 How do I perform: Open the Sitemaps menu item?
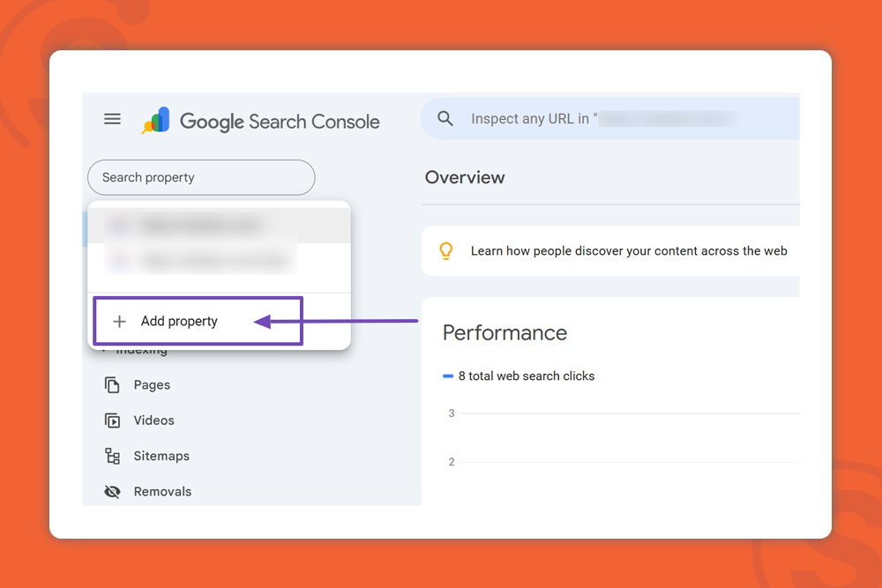pos(161,456)
